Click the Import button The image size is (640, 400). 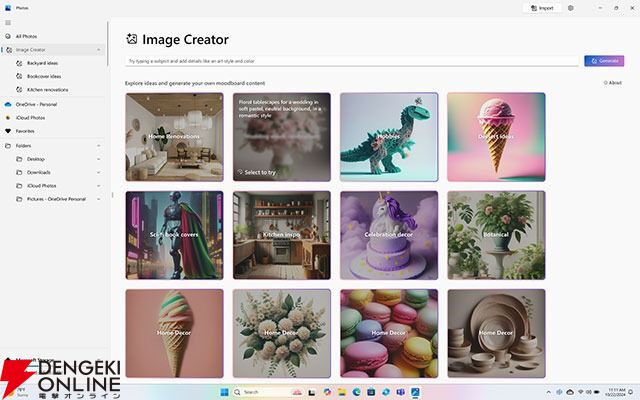(x=541, y=7)
